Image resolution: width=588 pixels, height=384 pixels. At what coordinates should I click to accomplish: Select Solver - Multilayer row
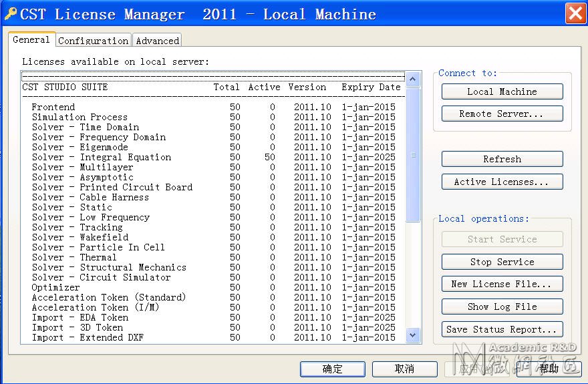213,167
